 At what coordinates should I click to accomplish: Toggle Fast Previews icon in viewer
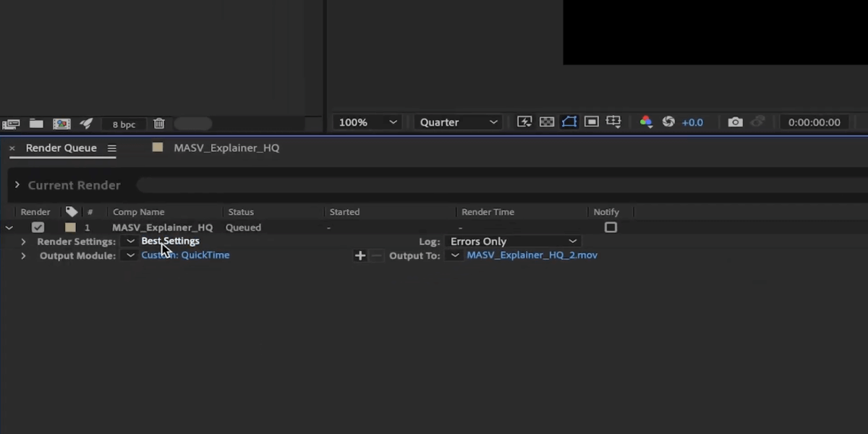point(524,122)
